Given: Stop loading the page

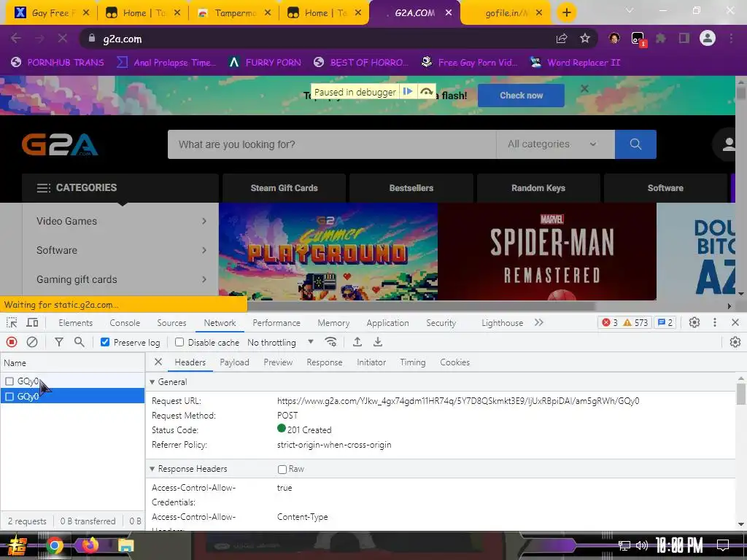Looking at the screenshot, I should click(x=63, y=39).
